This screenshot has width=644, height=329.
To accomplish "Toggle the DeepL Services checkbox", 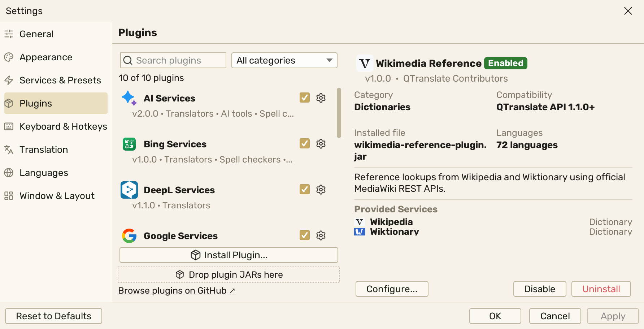I will pyautogui.click(x=305, y=189).
